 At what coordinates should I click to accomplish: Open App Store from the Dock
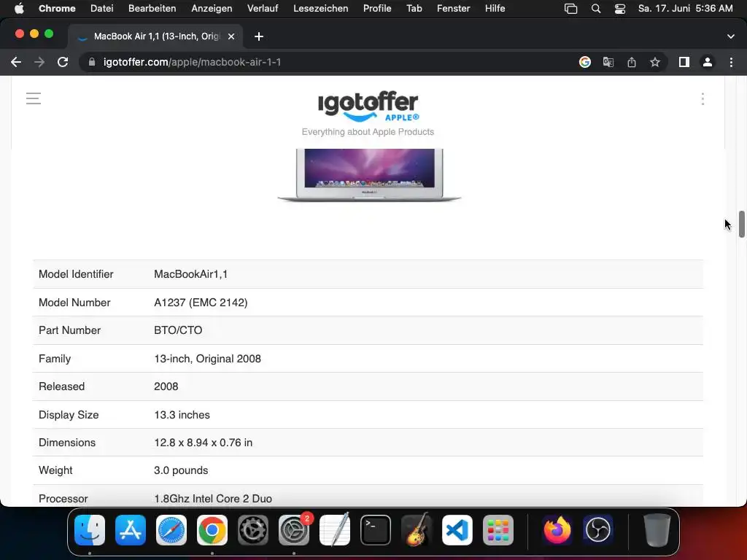(131, 530)
